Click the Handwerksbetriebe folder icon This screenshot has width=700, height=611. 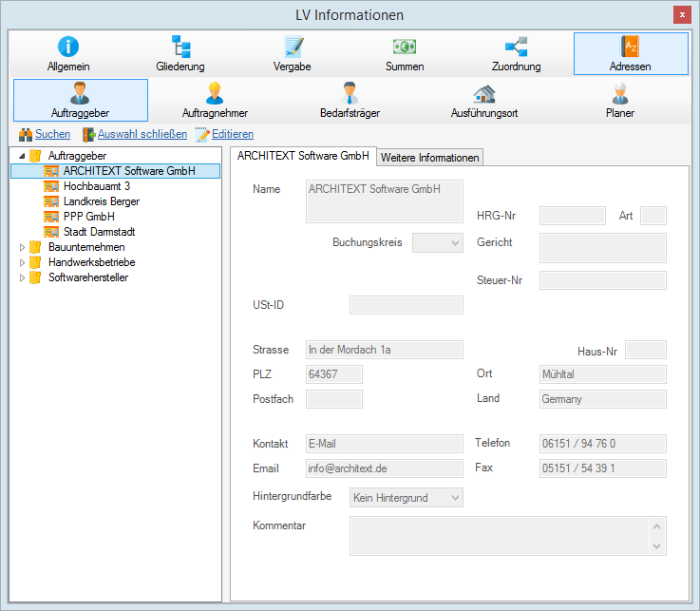[x=35, y=262]
